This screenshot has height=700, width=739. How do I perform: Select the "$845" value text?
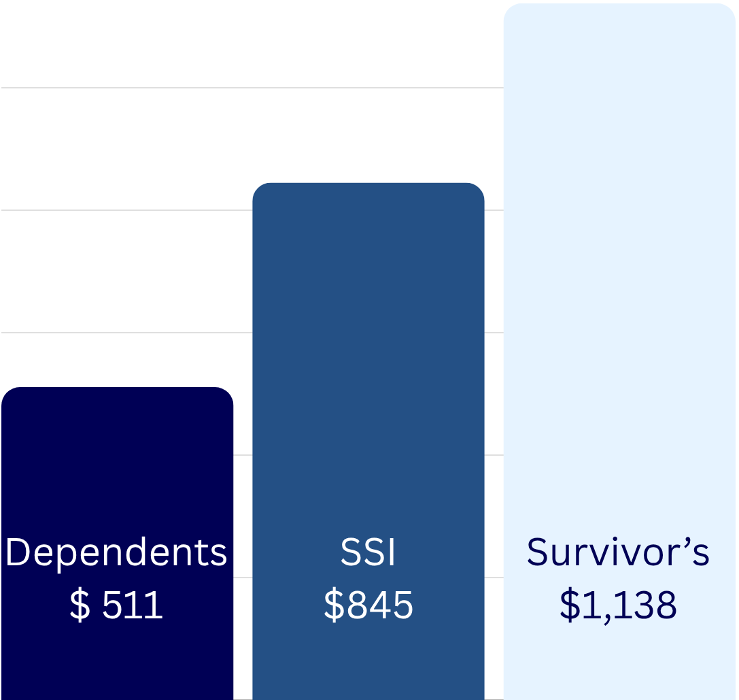pyautogui.click(x=368, y=605)
